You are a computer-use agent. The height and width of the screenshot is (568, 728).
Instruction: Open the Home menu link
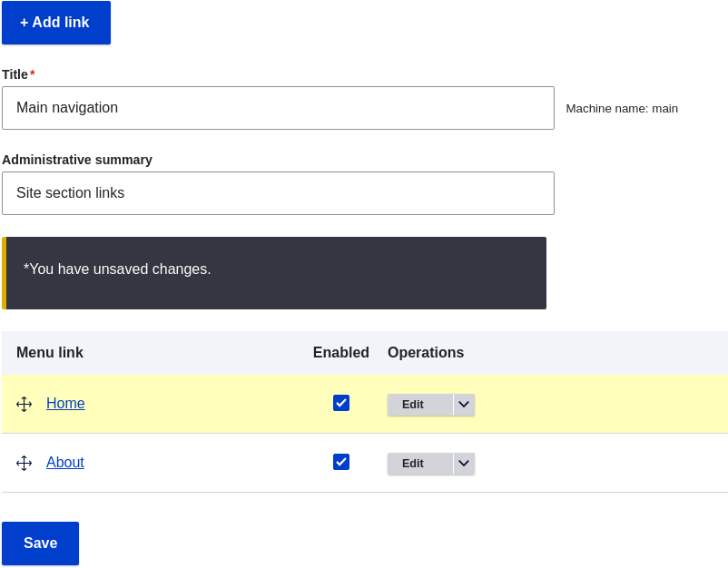tap(65, 403)
